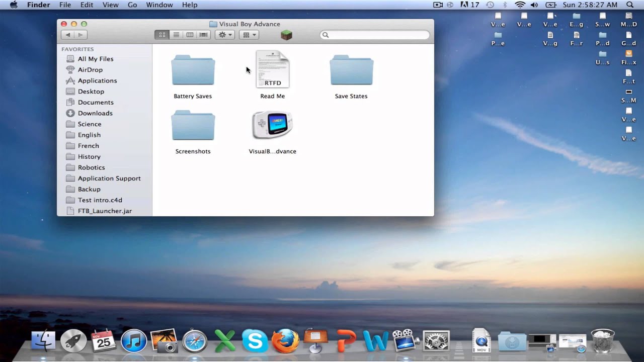The width and height of the screenshot is (644, 362).
Task: Open Firefox from the Dock
Action: pyautogui.click(x=285, y=341)
